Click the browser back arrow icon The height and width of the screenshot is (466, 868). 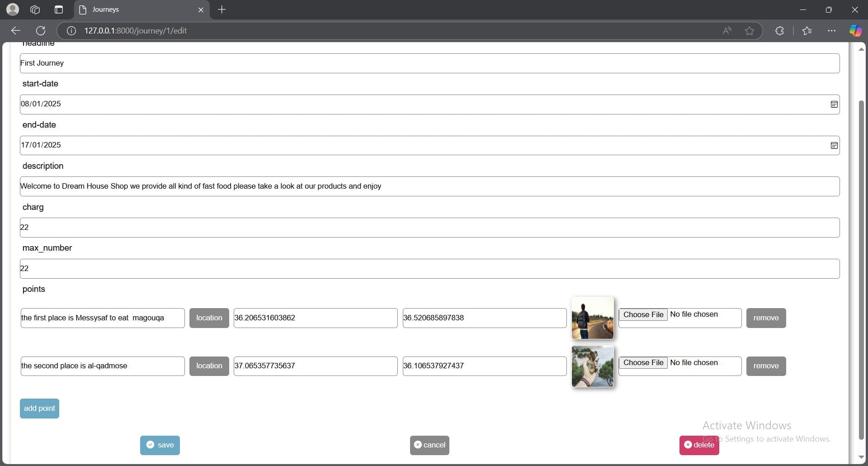[16, 31]
